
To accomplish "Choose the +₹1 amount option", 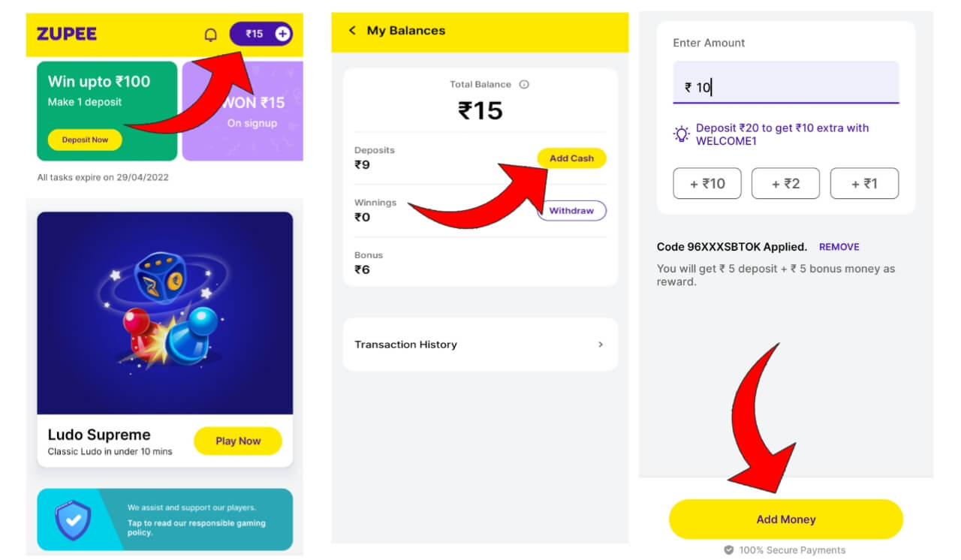I will tap(864, 183).
